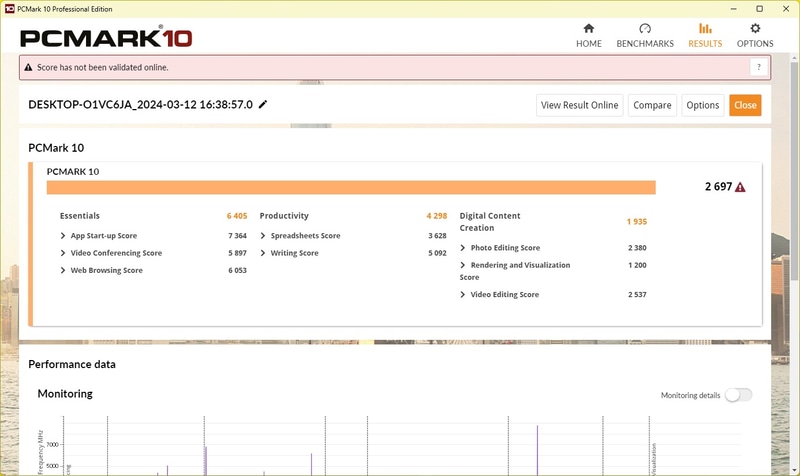
Task: Expand Photo Editing Score
Action: (x=463, y=248)
